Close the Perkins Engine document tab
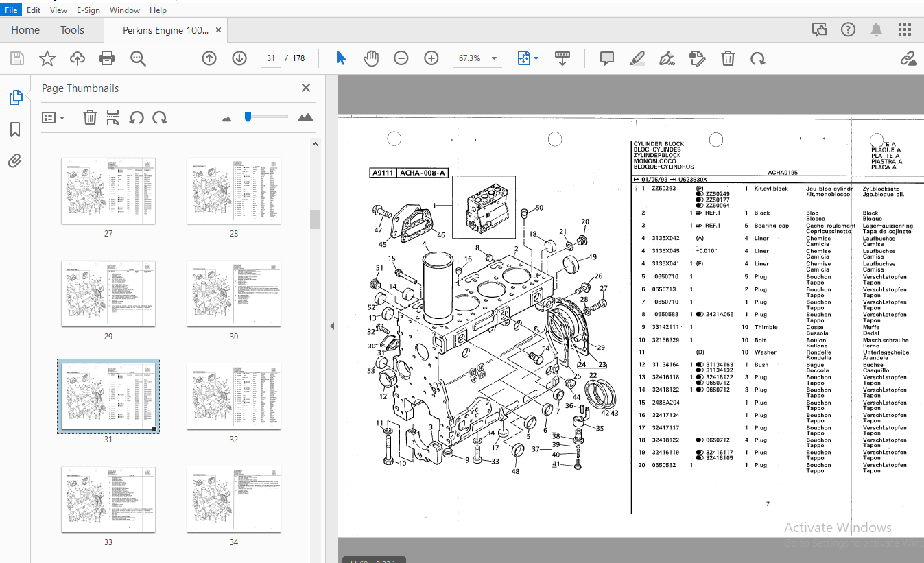The height and width of the screenshot is (563, 924). point(218,30)
